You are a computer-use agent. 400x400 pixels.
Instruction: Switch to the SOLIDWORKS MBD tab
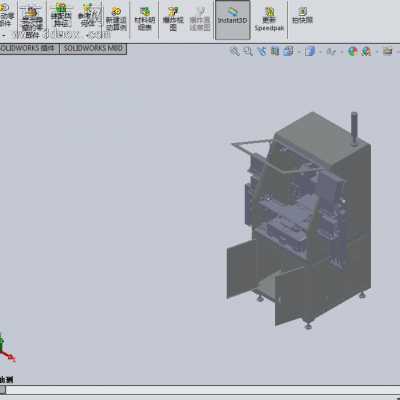(93, 49)
